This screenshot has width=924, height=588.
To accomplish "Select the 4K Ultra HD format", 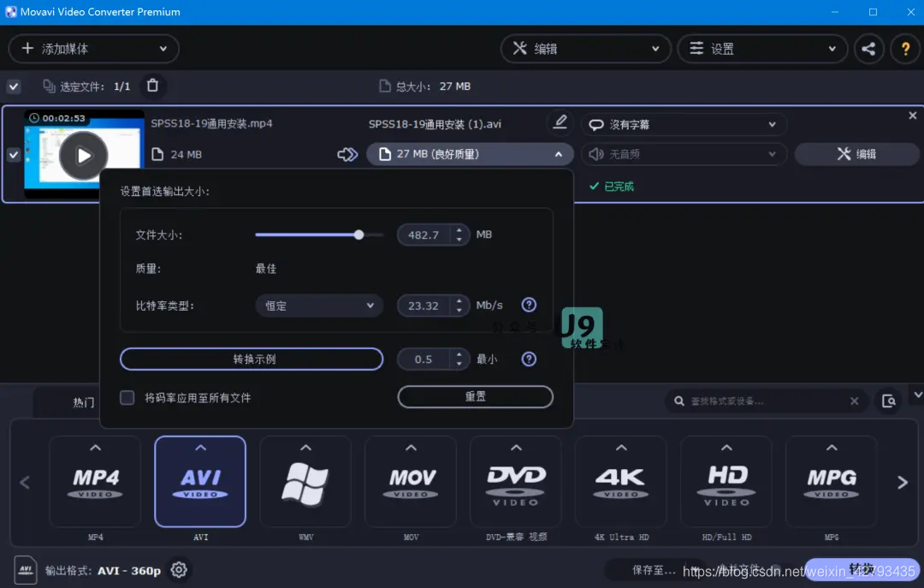I will pyautogui.click(x=621, y=482).
